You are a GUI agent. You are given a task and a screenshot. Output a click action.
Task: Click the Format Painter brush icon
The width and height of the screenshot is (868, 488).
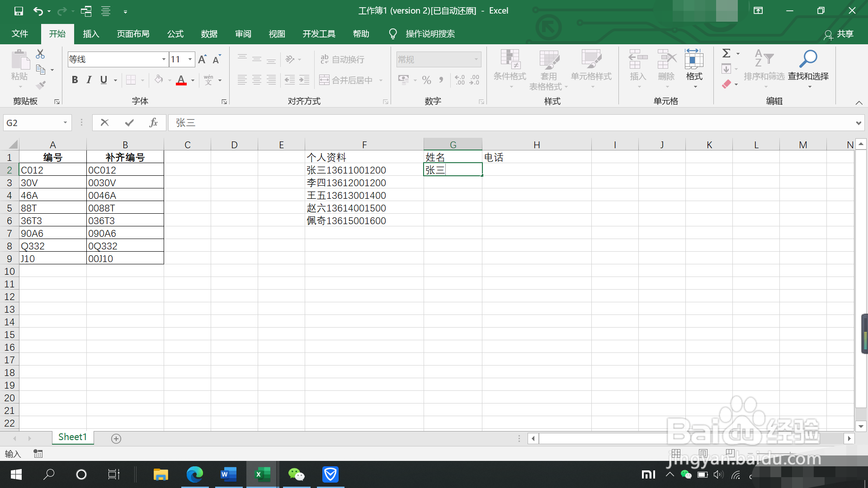pyautogui.click(x=41, y=85)
